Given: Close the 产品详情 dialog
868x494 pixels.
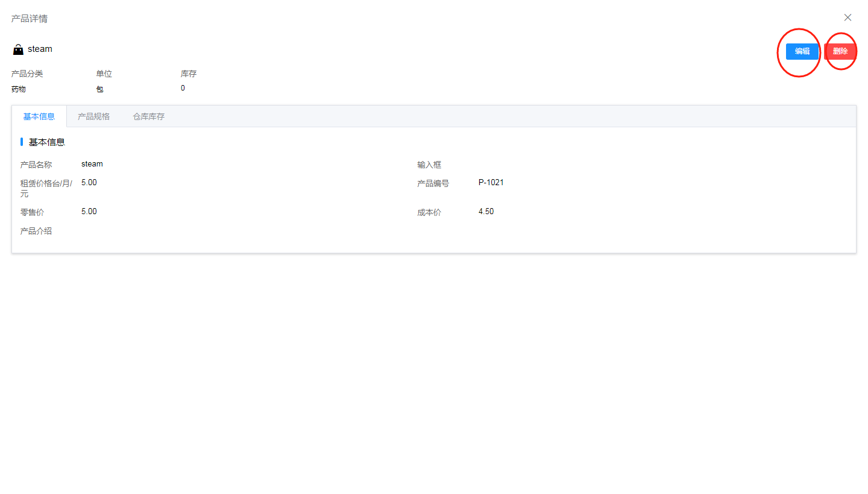Looking at the screenshot, I should (x=848, y=17).
